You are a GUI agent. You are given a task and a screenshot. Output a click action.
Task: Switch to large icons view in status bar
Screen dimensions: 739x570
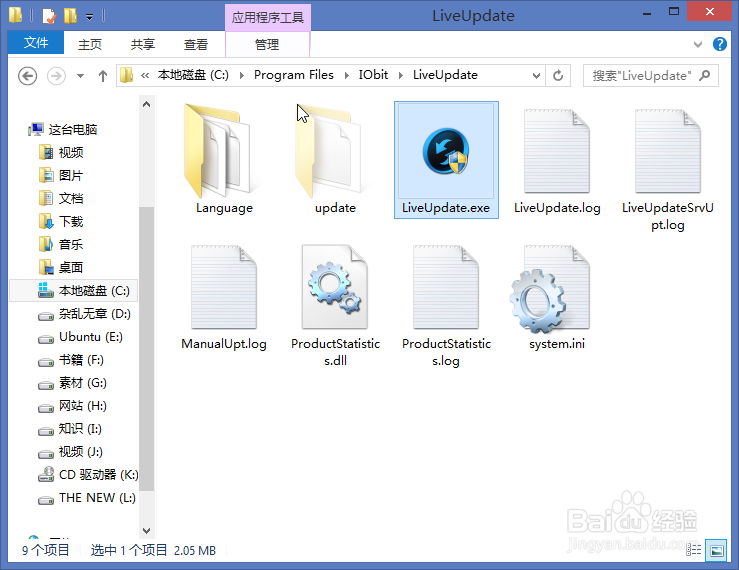click(x=716, y=550)
